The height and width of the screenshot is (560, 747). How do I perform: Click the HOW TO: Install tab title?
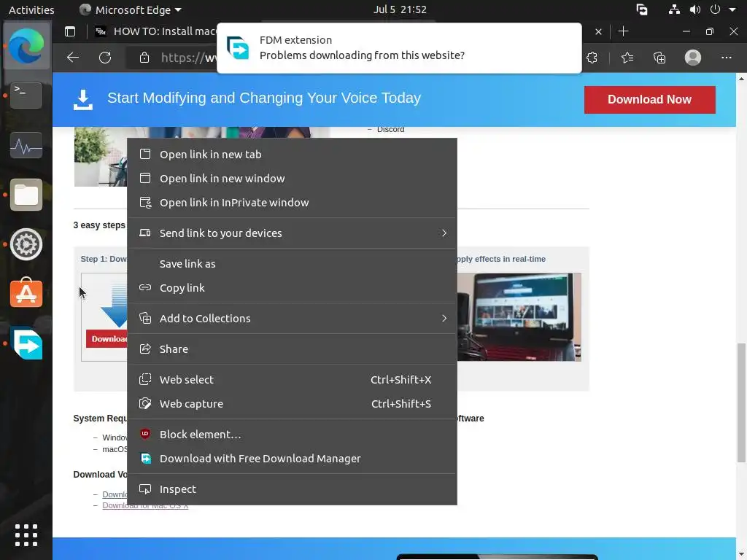166,31
